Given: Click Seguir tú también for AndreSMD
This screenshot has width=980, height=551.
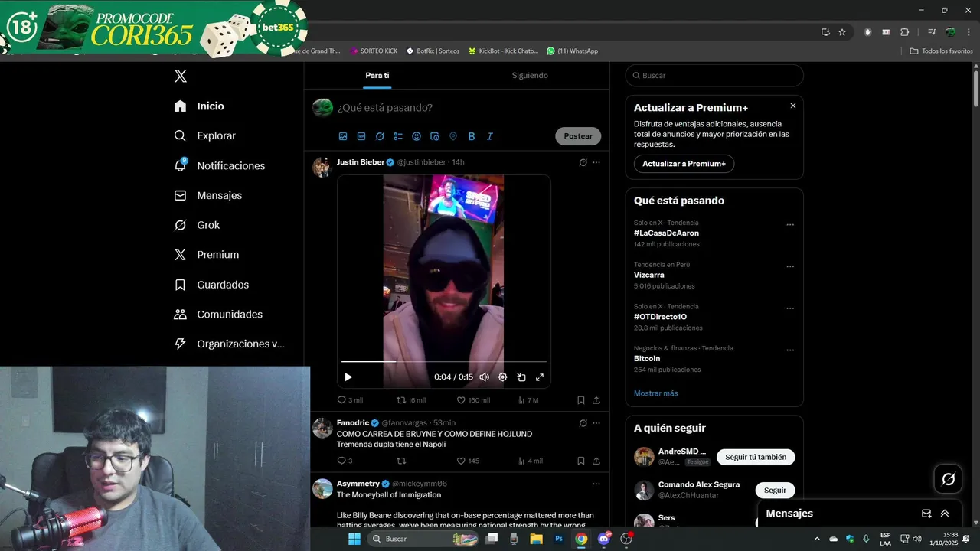Looking at the screenshot, I should tap(756, 457).
